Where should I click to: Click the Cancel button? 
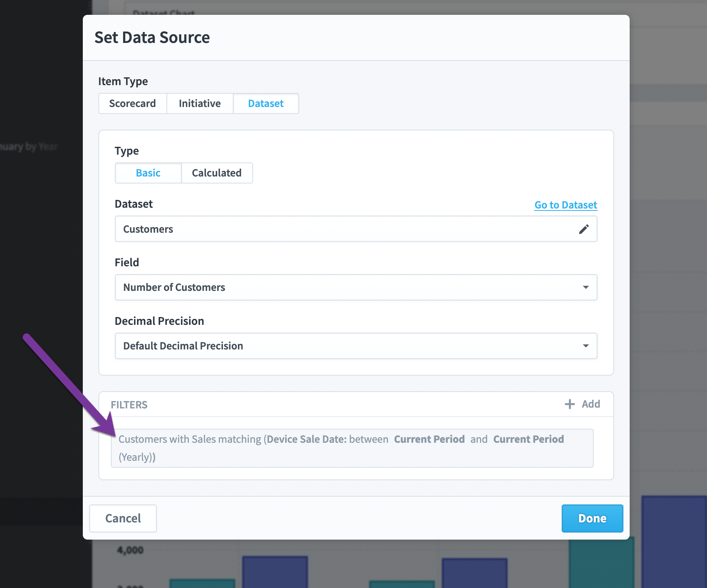point(123,519)
